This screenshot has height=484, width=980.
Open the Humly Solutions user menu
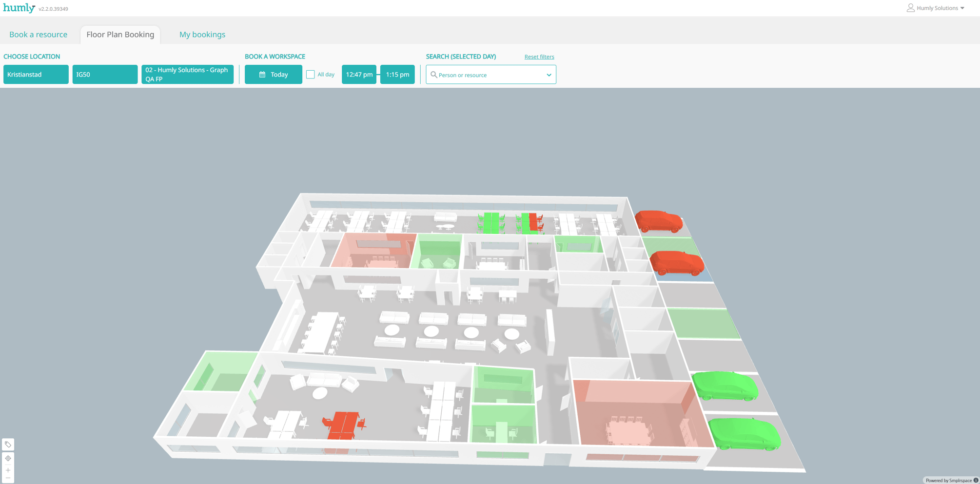click(936, 8)
